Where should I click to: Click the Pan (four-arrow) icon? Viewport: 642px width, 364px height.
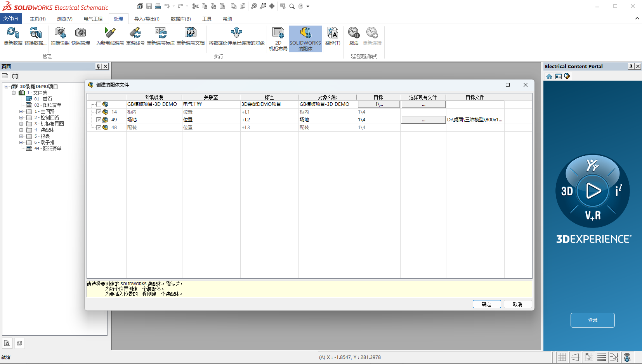click(x=272, y=6)
